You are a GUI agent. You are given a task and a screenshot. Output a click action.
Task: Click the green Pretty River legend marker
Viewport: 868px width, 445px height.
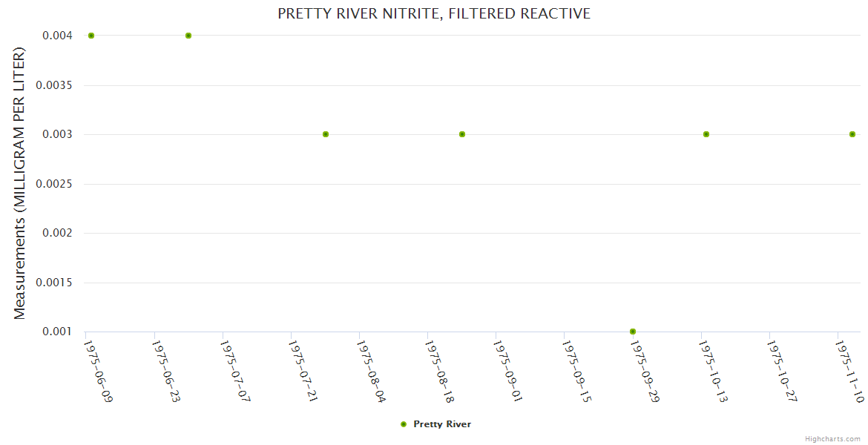point(404,424)
